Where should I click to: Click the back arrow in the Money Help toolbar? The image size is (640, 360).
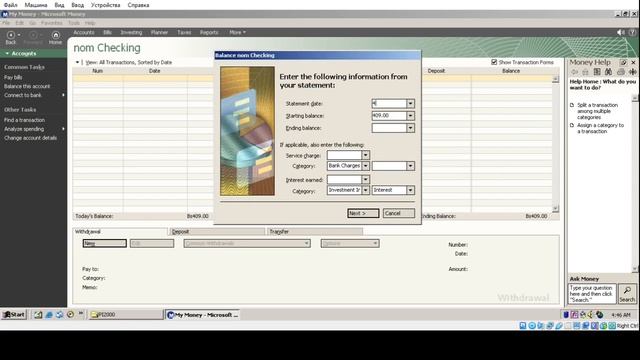pyautogui.click(x=574, y=72)
